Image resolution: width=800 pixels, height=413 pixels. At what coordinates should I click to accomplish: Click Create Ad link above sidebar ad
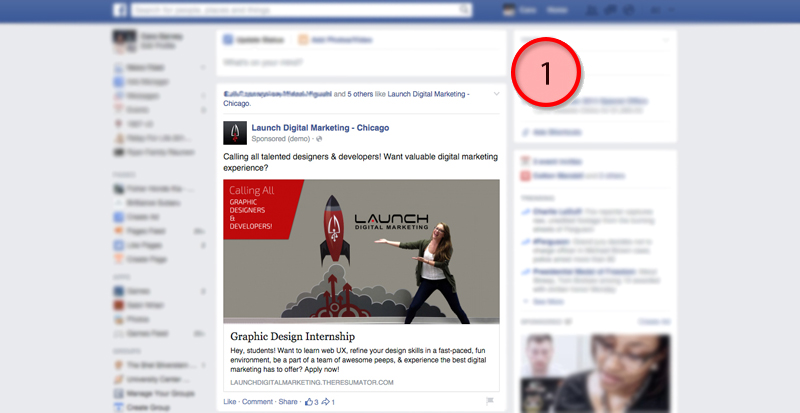[x=654, y=322]
